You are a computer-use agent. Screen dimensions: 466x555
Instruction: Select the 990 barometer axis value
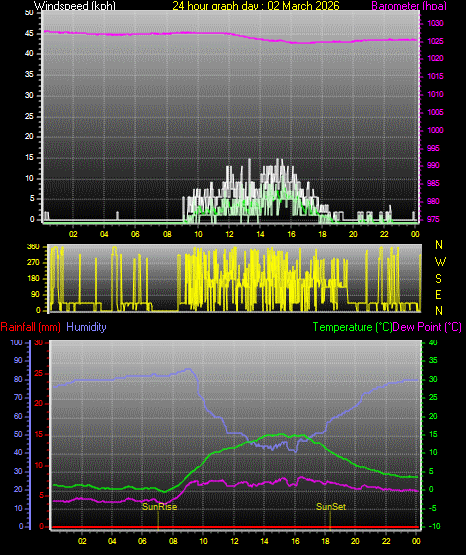(x=433, y=165)
